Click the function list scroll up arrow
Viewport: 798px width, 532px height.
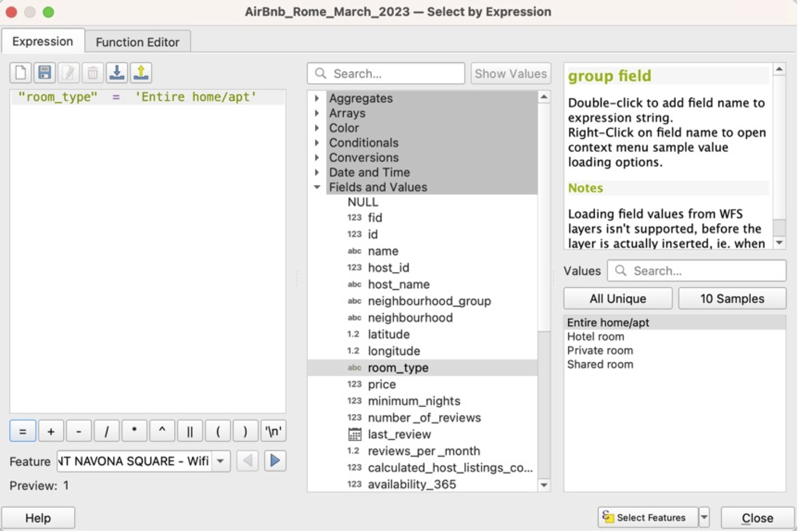point(544,97)
